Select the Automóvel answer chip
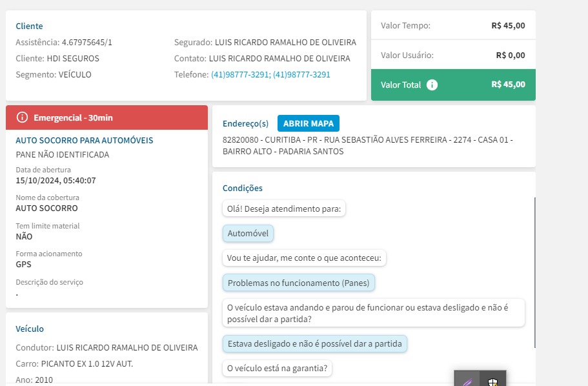 (x=248, y=233)
